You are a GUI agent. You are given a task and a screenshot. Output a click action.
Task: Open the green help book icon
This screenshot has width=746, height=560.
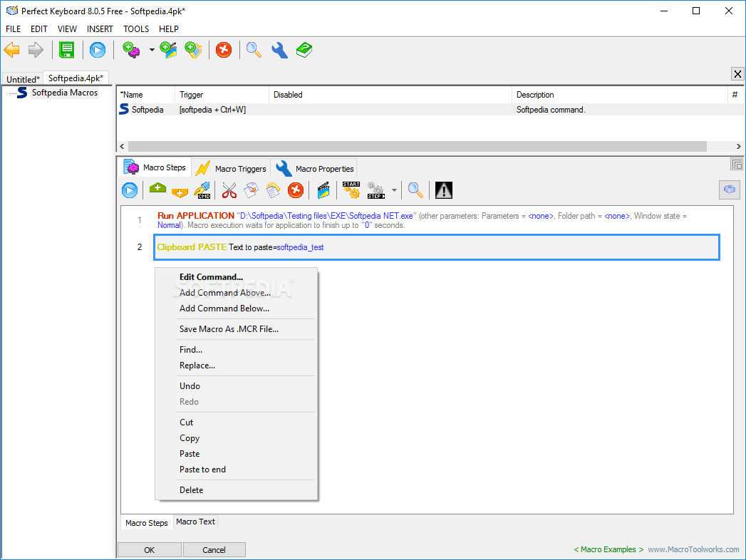click(x=304, y=50)
